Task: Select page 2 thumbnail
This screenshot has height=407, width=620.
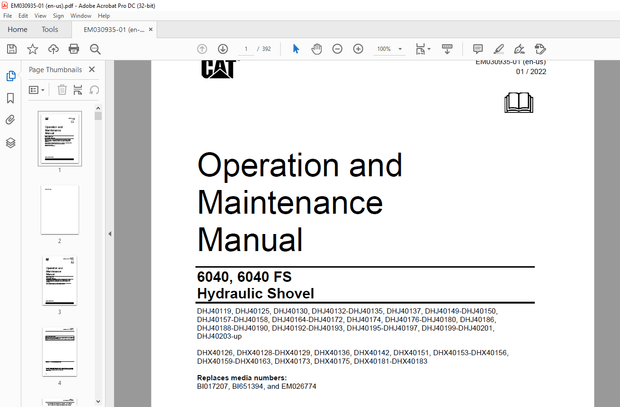Action: pos(60,210)
